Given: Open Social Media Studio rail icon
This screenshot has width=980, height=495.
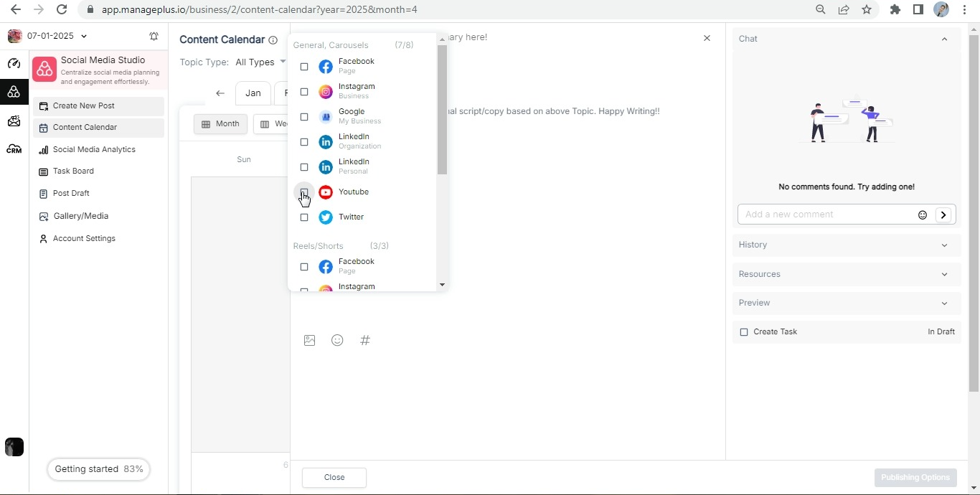Looking at the screenshot, I should [x=14, y=92].
